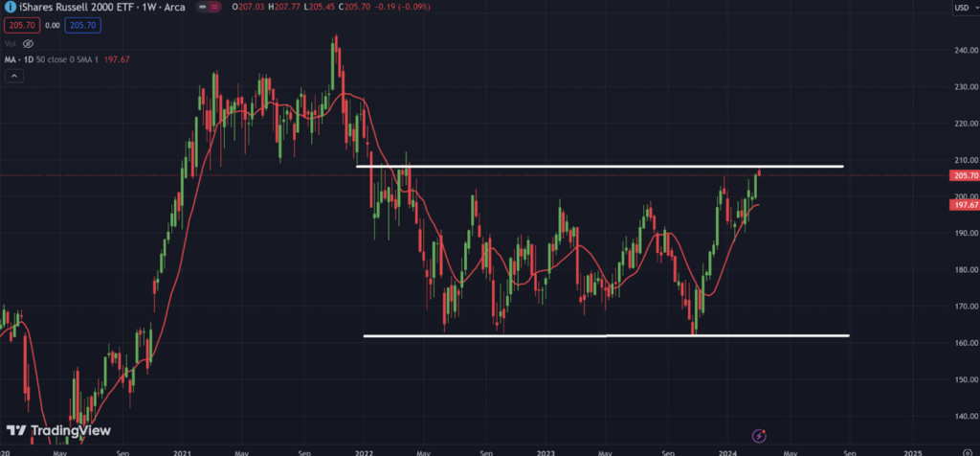Click the 160.00 price axis label

point(965,343)
